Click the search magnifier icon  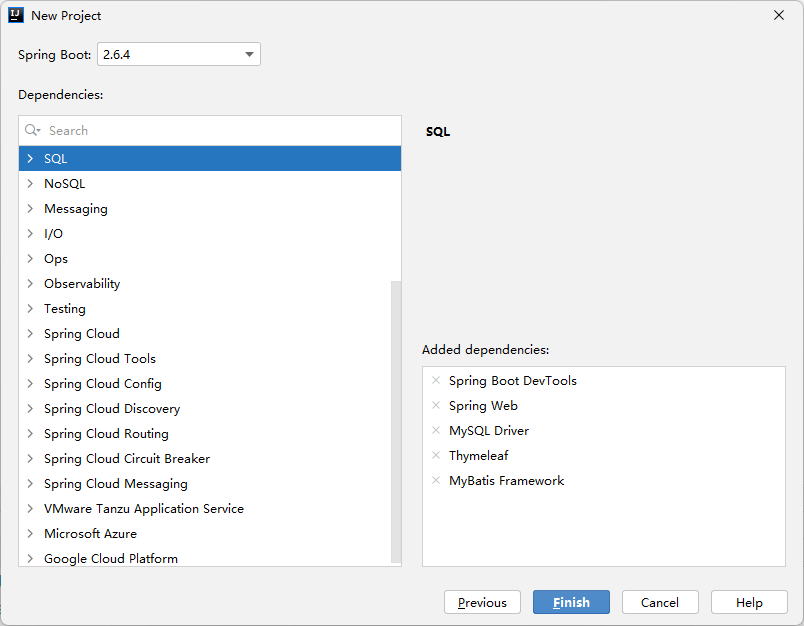[32, 130]
